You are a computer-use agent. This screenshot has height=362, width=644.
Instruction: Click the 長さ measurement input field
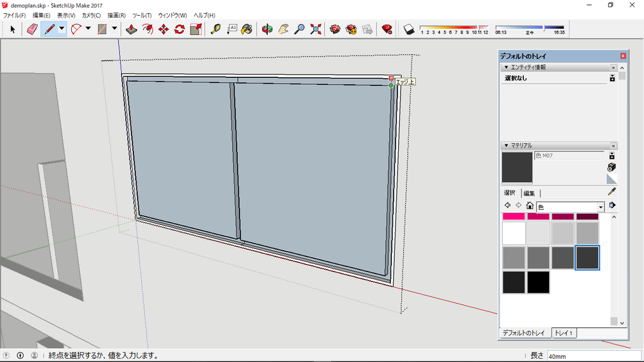594,356
